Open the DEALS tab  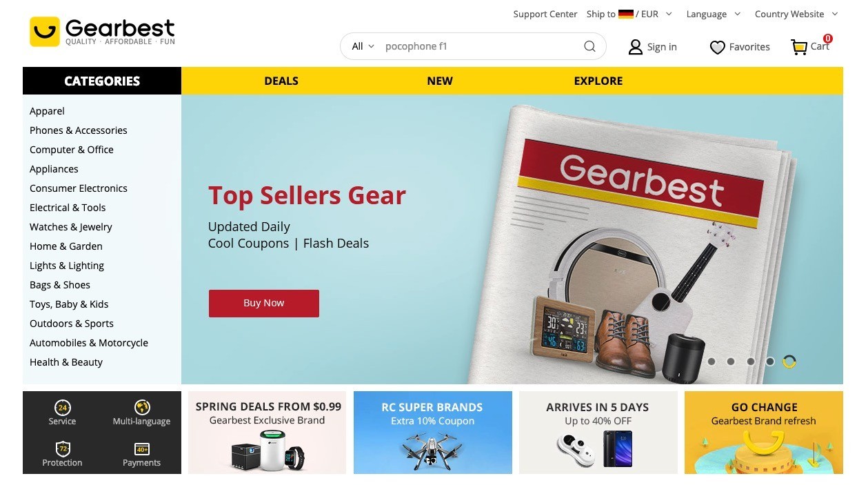coord(281,81)
